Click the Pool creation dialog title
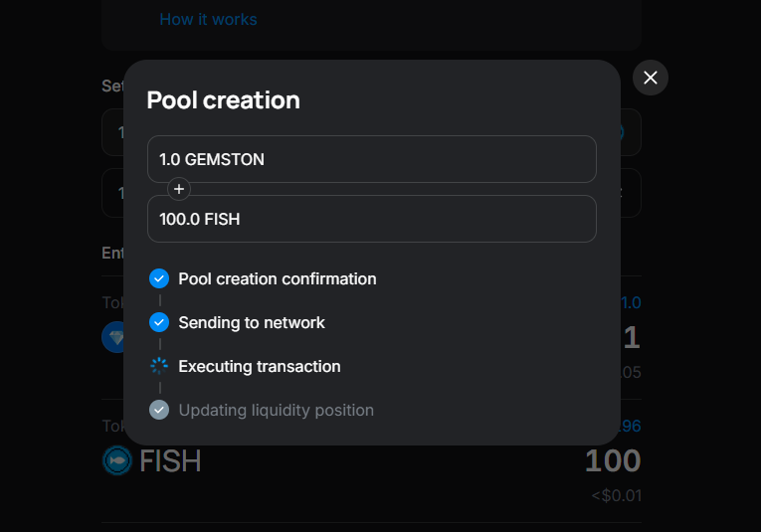 coord(224,99)
